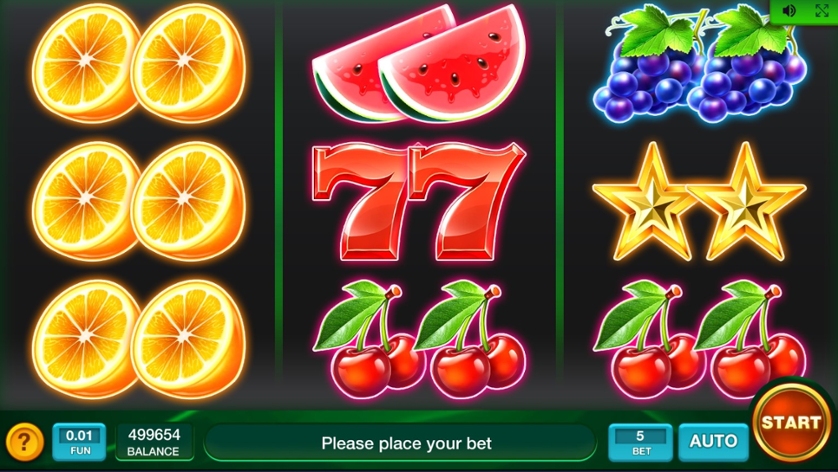Mute the game sound with speaker icon
The image size is (838, 472).
pyautogui.click(x=789, y=11)
